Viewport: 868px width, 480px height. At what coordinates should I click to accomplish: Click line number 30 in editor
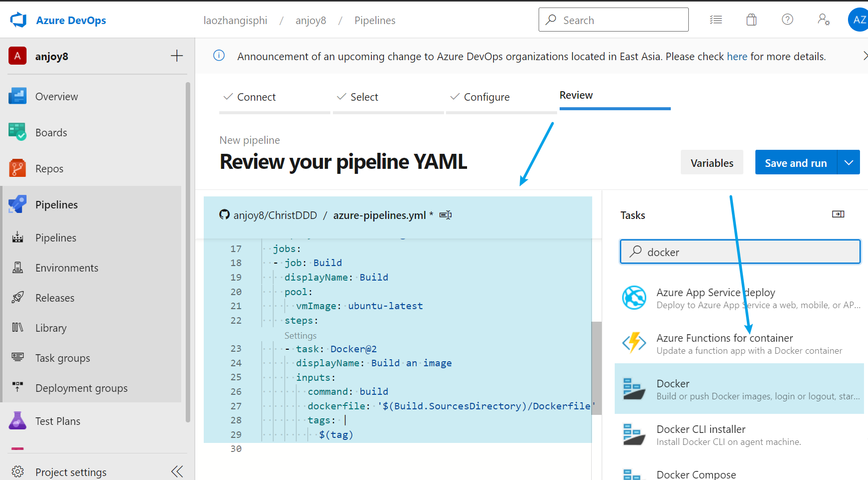click(236, 448)
